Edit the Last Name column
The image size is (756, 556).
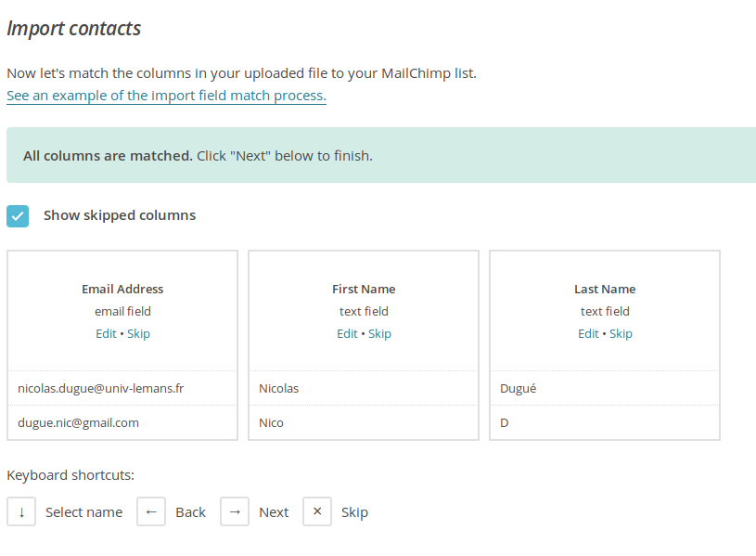(x=588, y=333)
